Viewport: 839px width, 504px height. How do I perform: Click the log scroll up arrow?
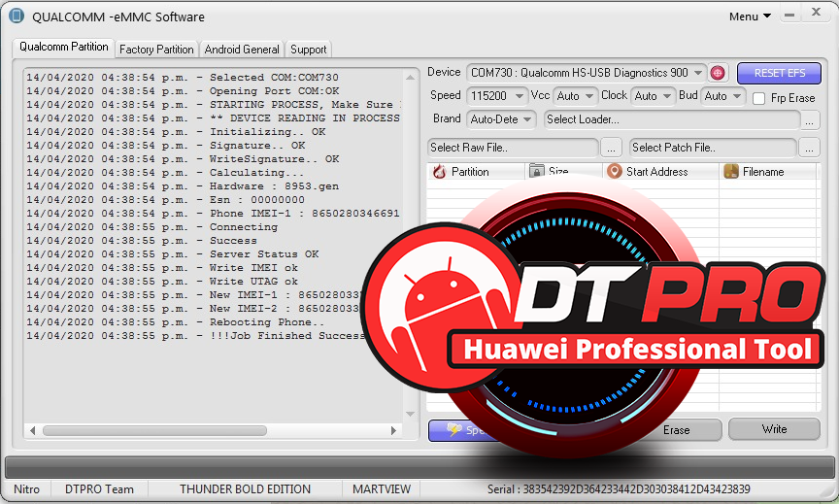(411, 77)
